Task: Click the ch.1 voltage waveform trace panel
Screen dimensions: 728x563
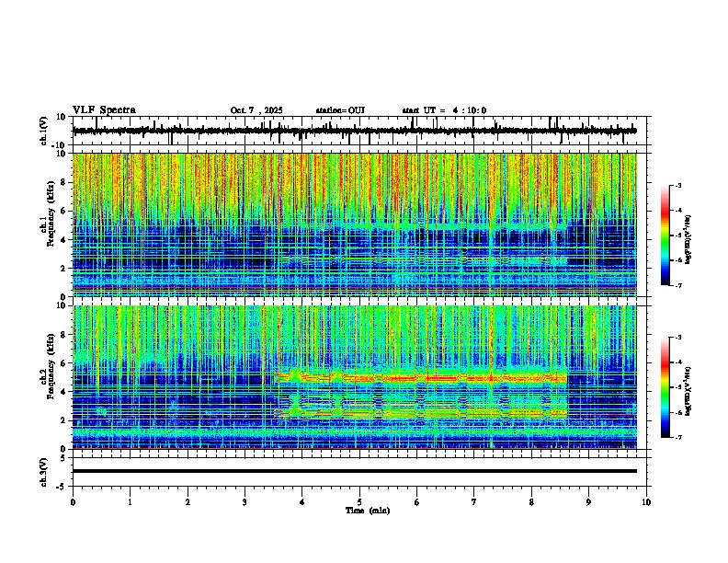Action: [x=361, y=131]
